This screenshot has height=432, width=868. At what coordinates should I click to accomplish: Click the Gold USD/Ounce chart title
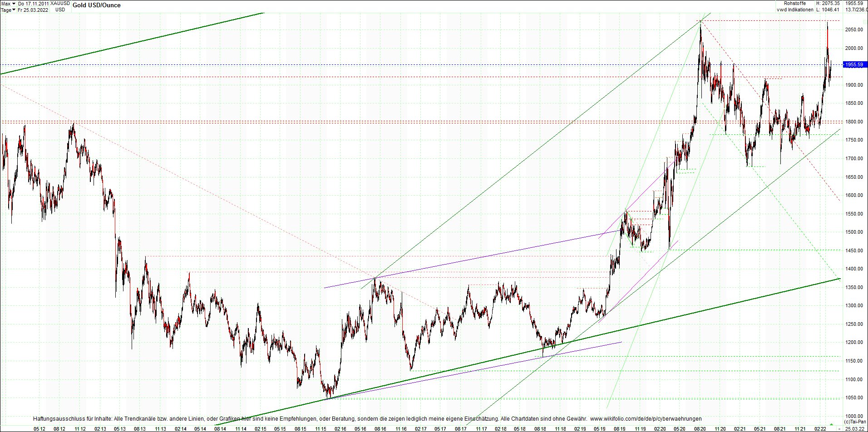(97, 5)
